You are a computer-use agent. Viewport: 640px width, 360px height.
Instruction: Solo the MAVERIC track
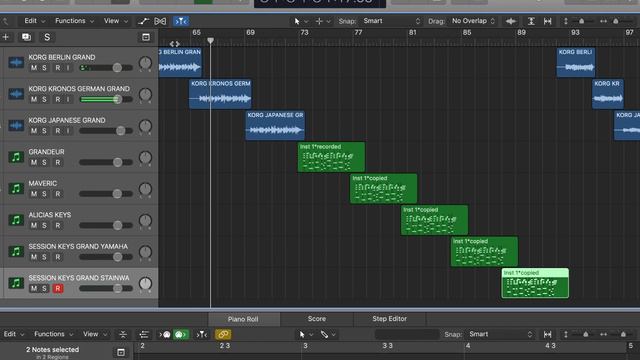[x=44, y=194]
